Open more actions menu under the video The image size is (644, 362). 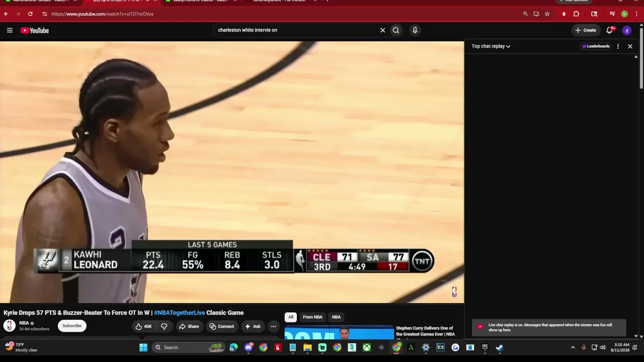coord(273,326)
